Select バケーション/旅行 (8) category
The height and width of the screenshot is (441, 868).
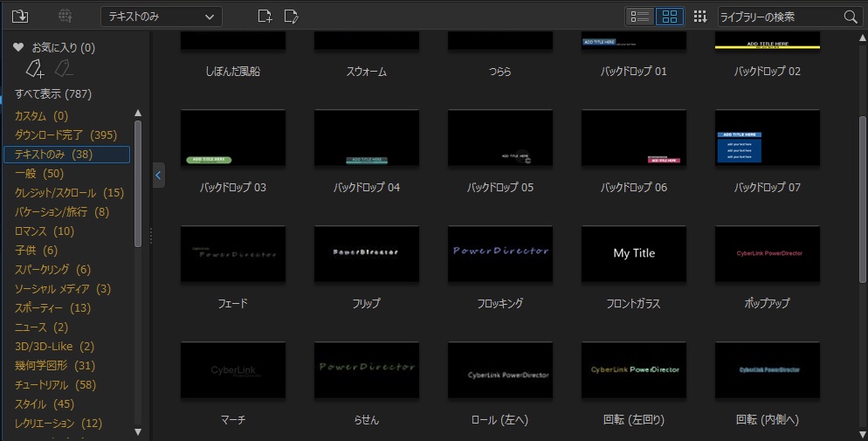pyautogui.click(x=62, y=212)
